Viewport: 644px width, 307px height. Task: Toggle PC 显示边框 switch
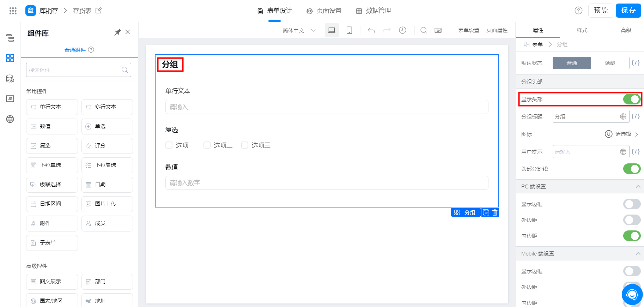tap(632, 204)
